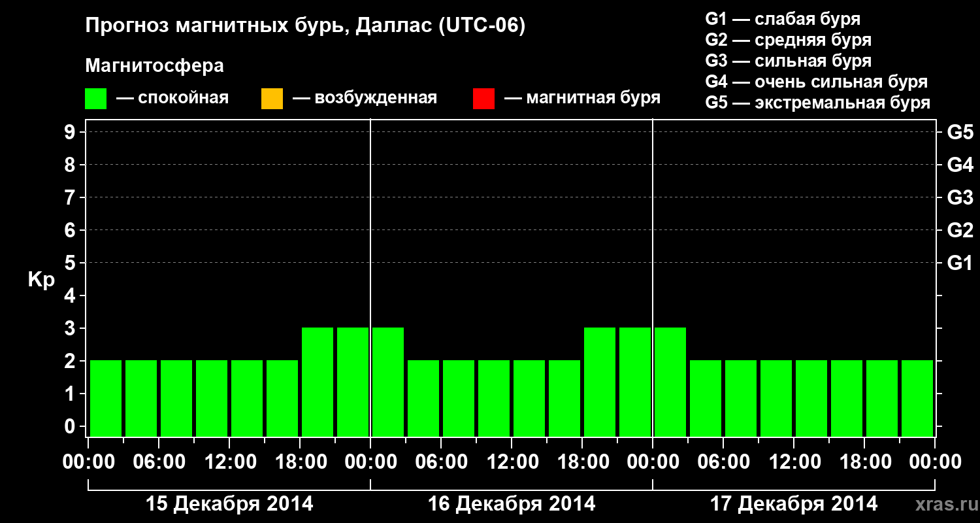Click the 12:00–15:00 bar on 15 Декабря
Screen dimensions: 980x523
point(247,398)
